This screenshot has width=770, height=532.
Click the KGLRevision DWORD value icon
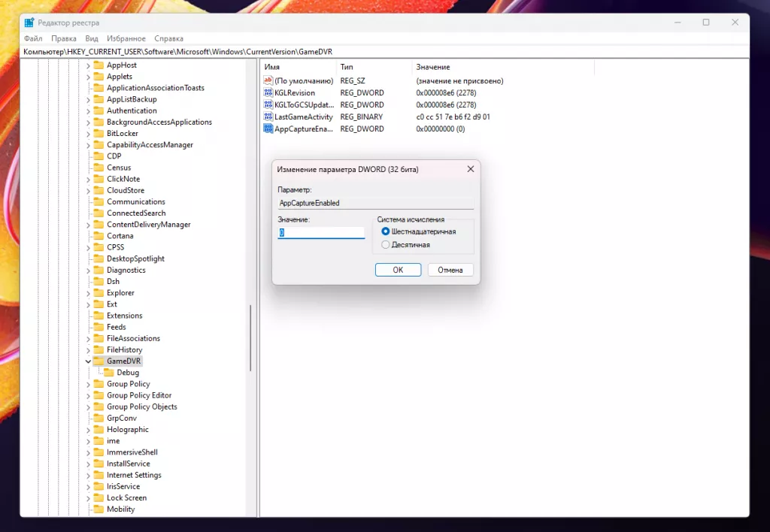click(268, 92)
